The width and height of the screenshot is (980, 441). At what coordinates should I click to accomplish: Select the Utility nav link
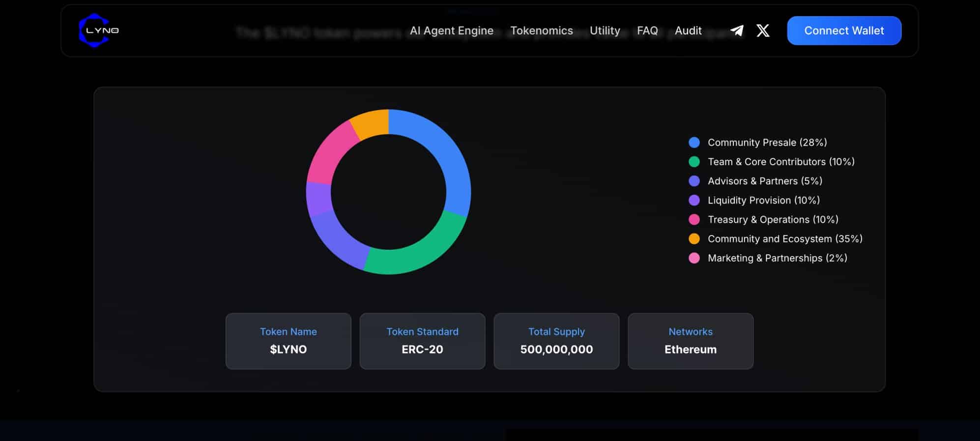coord(605,30)
